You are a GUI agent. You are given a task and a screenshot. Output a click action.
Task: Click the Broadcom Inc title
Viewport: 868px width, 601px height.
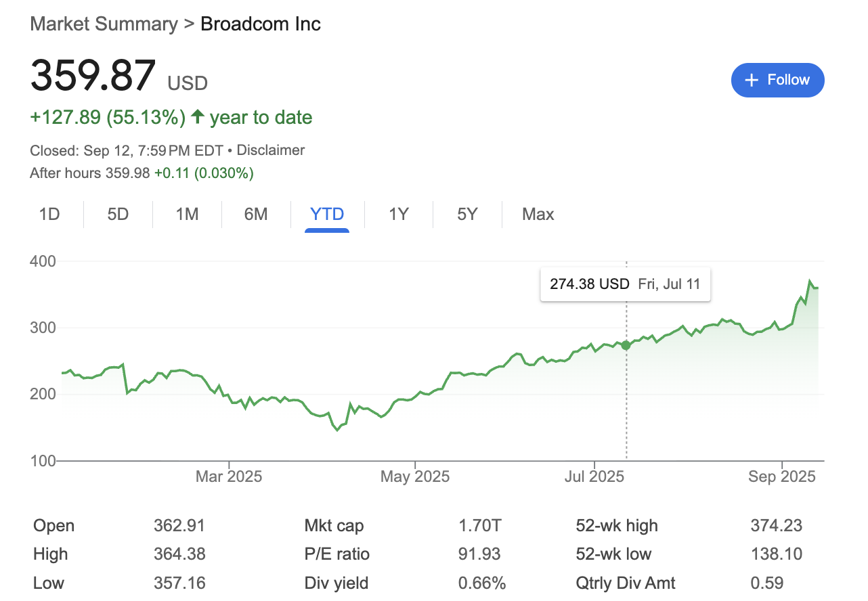point(261,24)
